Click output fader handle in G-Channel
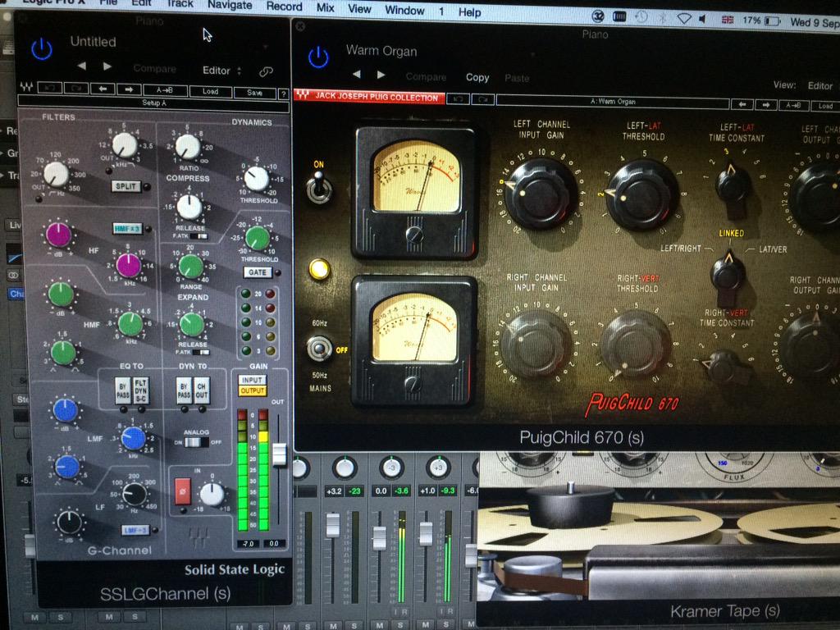Image resolution: width=840 pixels, height=630 pixels. [x=279, y=454]
